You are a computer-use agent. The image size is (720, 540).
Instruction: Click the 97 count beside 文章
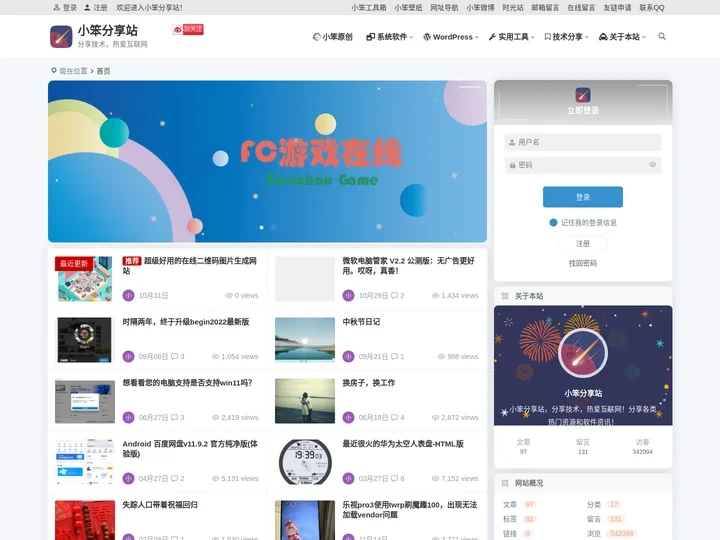pos(530,505)
